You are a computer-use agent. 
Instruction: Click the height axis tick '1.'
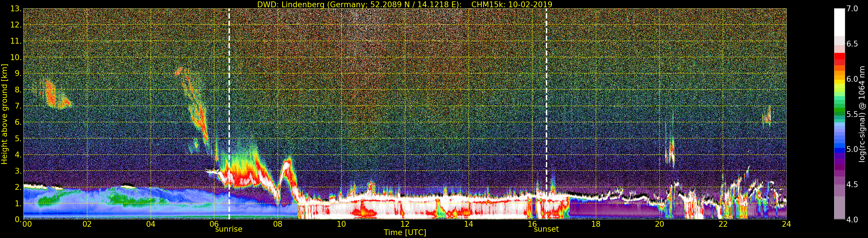point(18,203)
